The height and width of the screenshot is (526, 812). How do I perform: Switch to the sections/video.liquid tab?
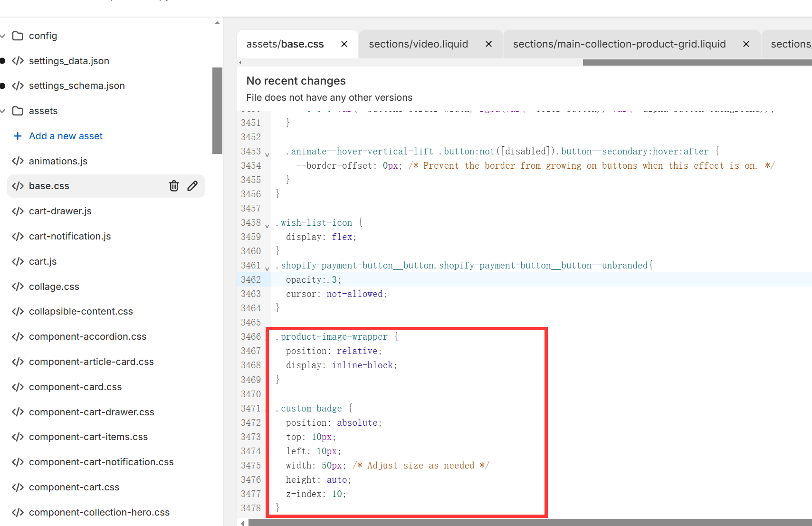419,44
